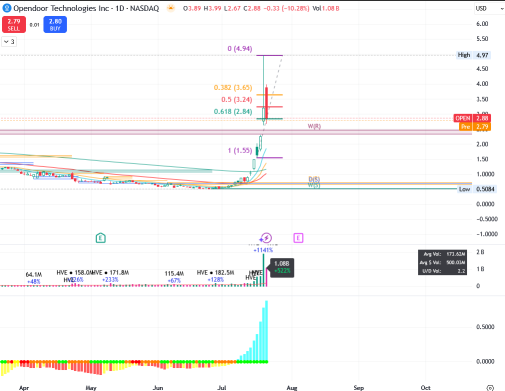Open the USD currency dropdown
505x391 pixels.
pos(489,9)
